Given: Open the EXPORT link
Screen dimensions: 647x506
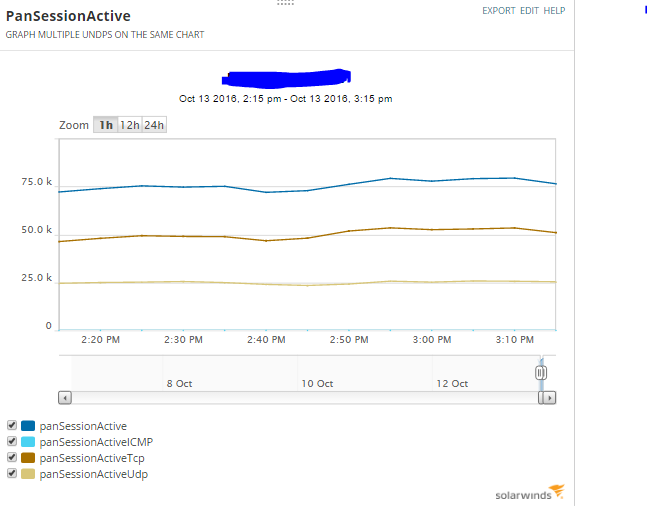Looking at the screenshot, I should [499, 11].
